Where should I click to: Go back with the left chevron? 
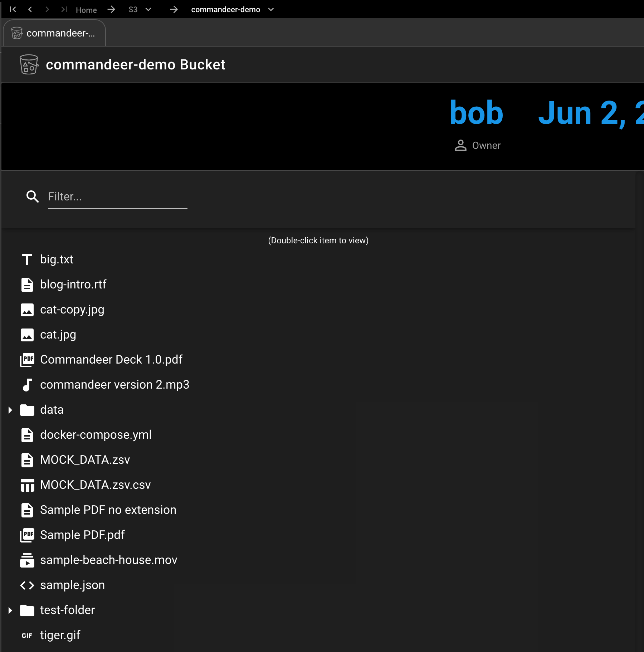point(30,9)
